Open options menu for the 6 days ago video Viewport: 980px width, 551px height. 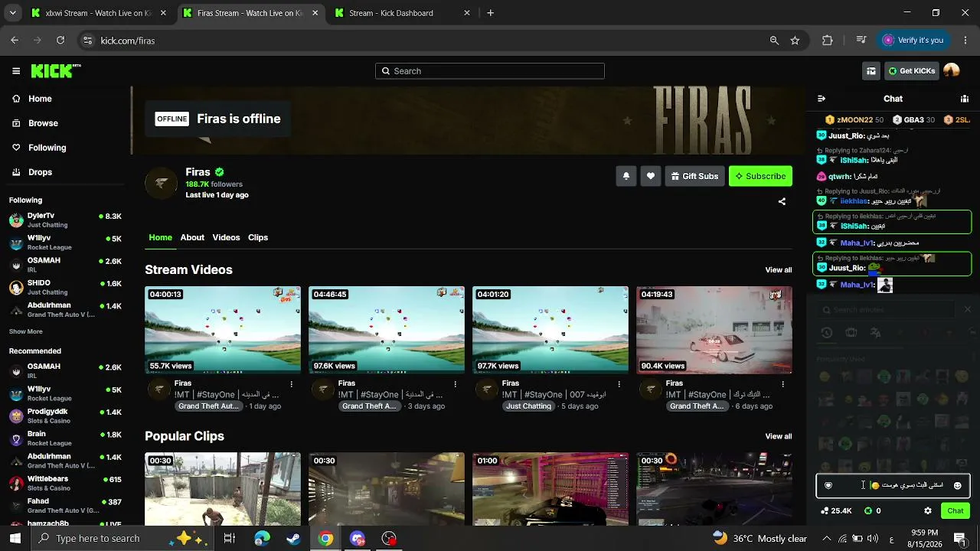[782, 384]
